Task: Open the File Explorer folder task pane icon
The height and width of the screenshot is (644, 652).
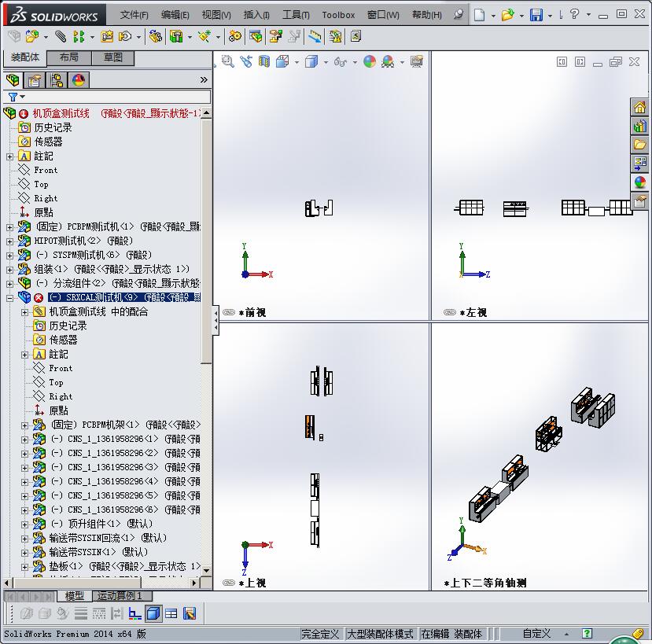Action: click(639, 144)
